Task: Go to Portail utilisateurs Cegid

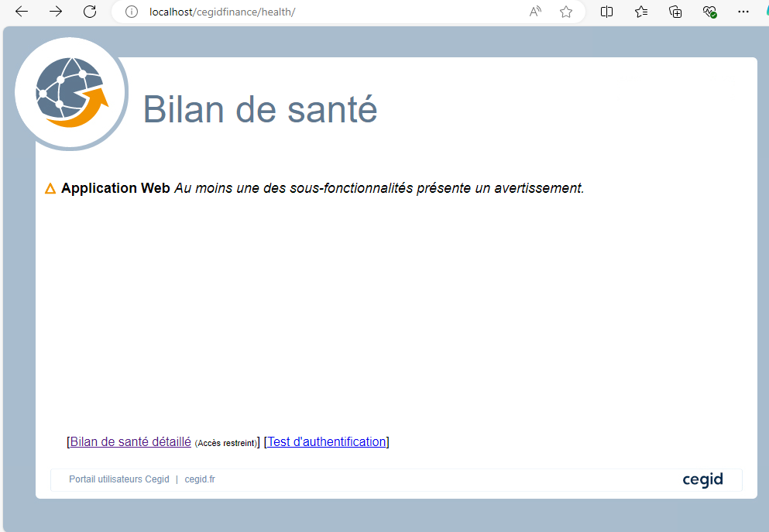Action: tap(118, 479)
